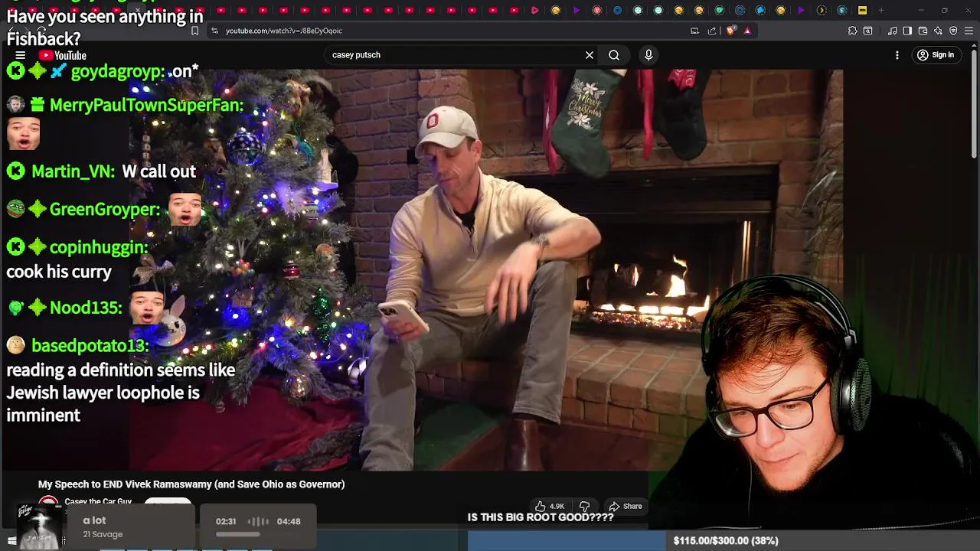This screenshot has height=551, width=980.
Task: Open the browser extensions puzzle icon
Action: tap(852, 31)
